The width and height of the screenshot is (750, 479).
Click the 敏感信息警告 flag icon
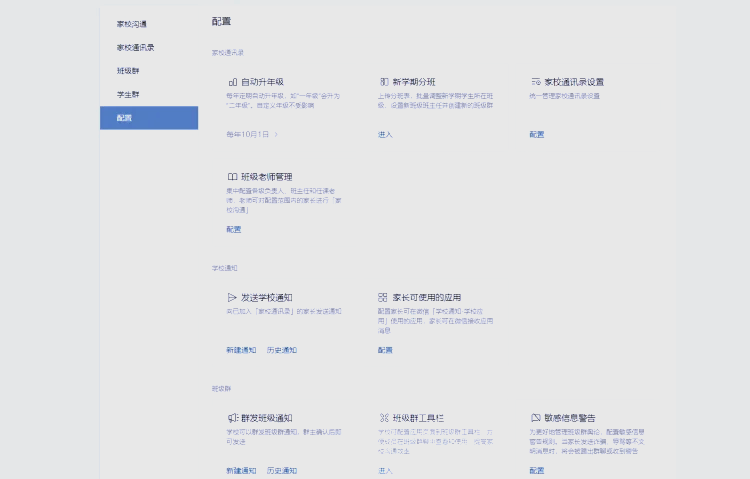pyautogui.click(x=536, y=418)
